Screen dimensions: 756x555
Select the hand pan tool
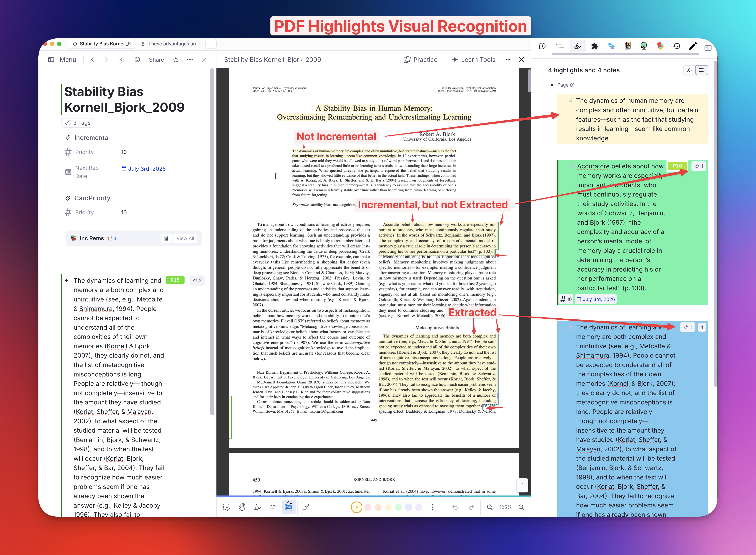click(242, 507)
